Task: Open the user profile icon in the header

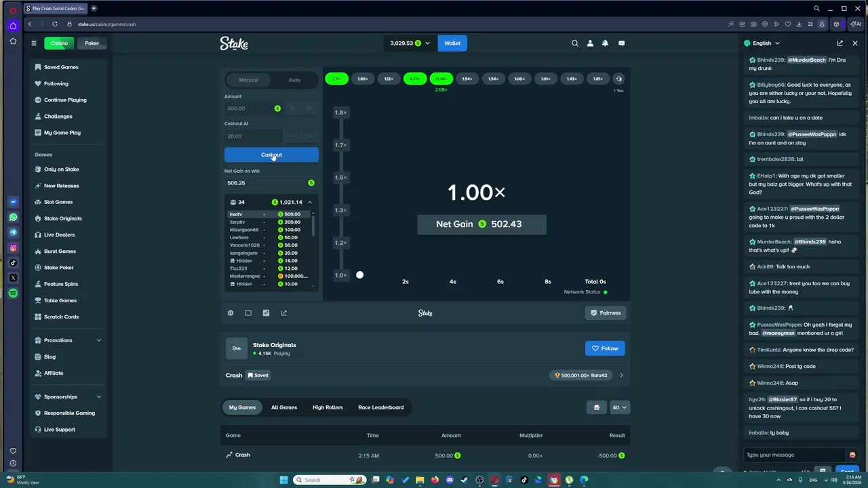Action: (590, 43)
